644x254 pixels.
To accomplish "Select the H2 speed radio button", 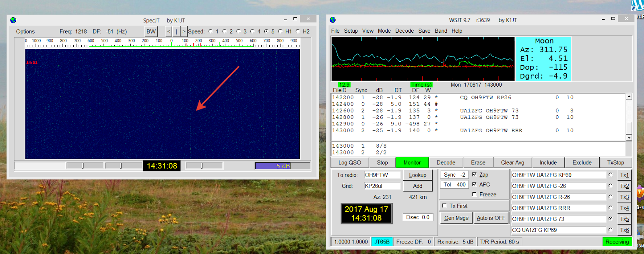I will click(x=298, y=31).
